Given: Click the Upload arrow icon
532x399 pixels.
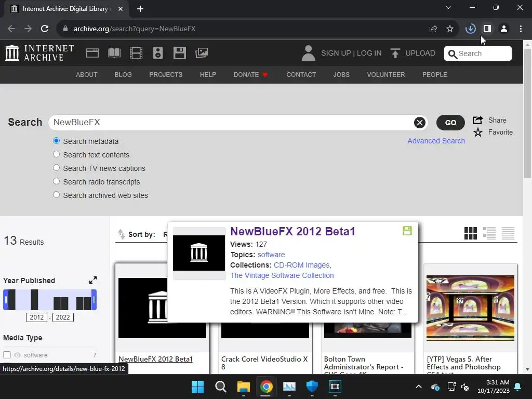Looking at the screenshot, I should coord(395,54).
